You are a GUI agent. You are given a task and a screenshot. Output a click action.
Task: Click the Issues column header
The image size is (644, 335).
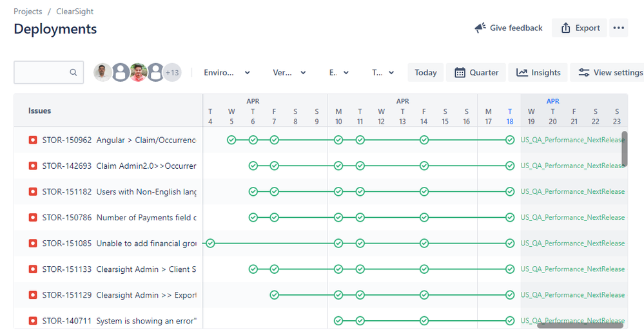coord(39,111)
